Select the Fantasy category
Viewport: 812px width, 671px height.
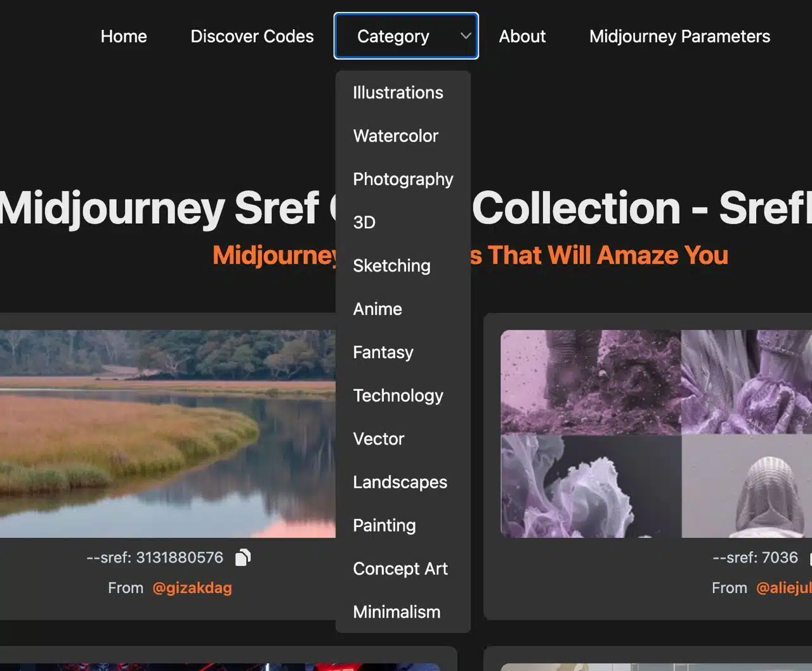(383, 352)
